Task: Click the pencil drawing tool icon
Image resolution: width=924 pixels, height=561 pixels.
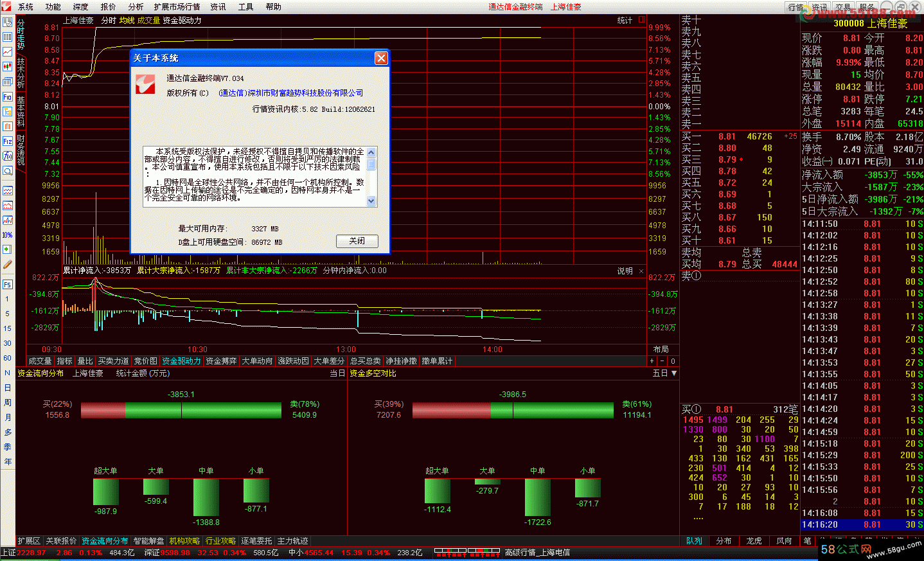Action: point(8,264)
